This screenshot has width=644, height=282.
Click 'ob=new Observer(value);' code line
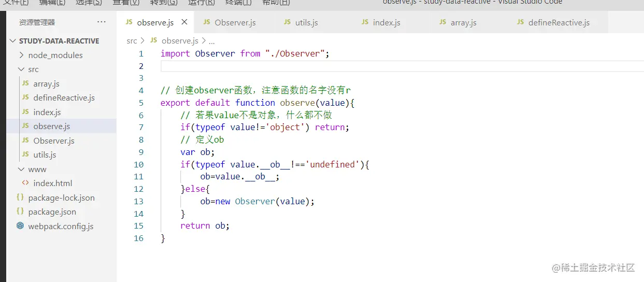tap(257, 201)
